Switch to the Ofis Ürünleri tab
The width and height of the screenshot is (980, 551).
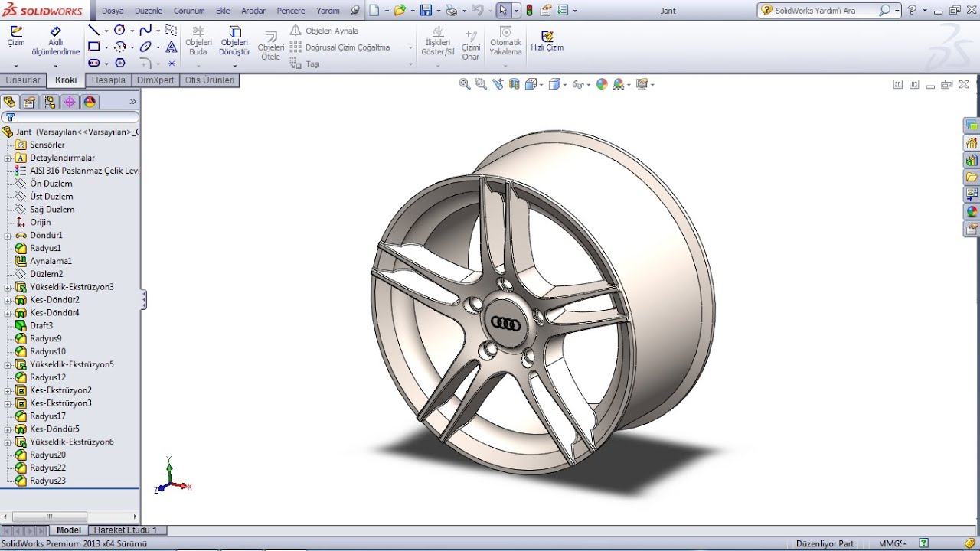coord(210,80)
